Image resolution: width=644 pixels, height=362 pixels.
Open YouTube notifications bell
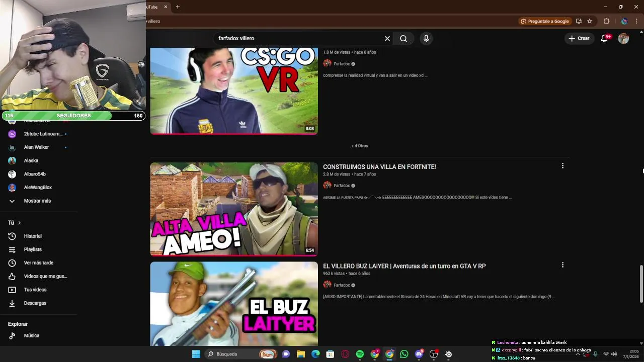[605, 38]
